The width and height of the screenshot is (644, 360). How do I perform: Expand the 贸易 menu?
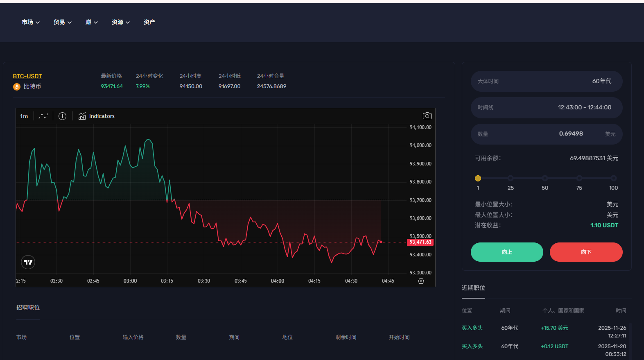(63, 22)
